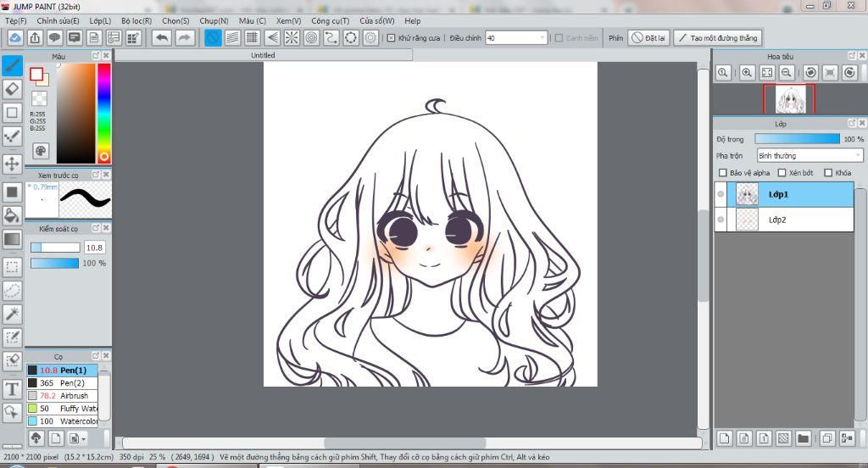Toggle the Khử răng cưa checkbox

(391, 37)
